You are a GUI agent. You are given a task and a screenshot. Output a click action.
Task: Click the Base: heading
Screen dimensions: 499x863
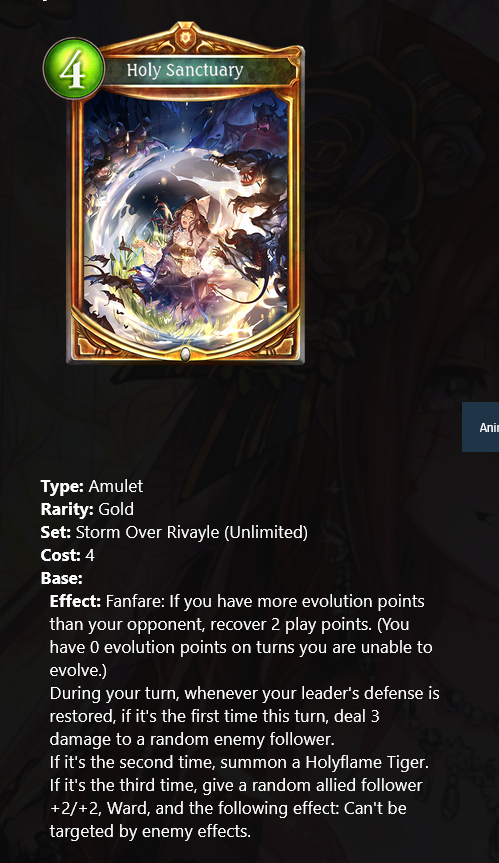[62, 578]
